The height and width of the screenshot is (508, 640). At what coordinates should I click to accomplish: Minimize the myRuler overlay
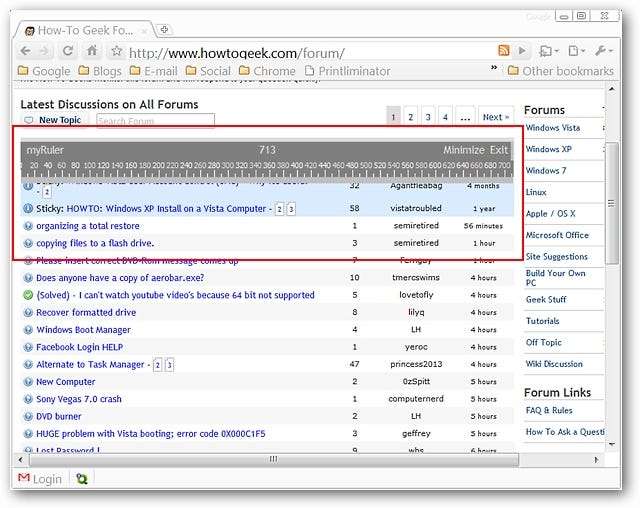click(x=463, y=150)
